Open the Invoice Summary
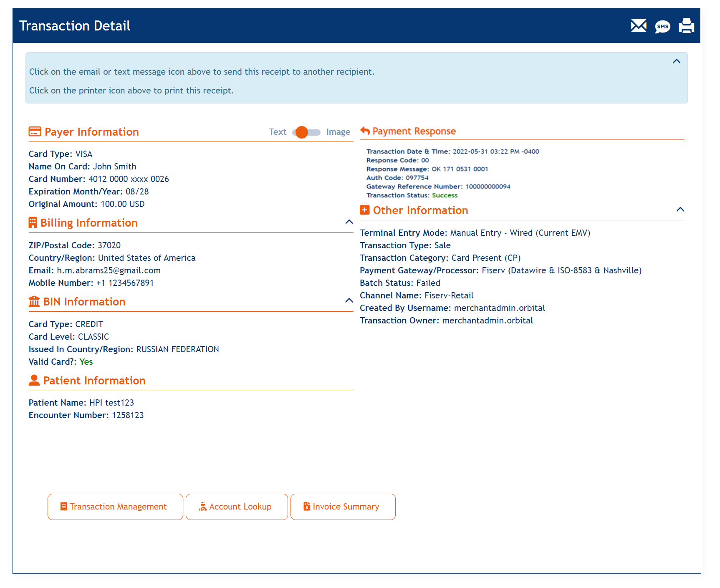 point(343,507)
